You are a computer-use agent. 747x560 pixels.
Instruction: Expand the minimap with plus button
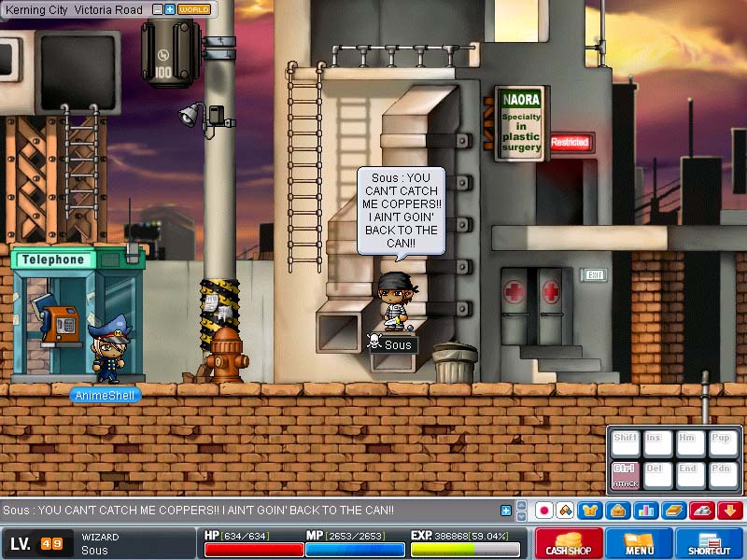170,9
